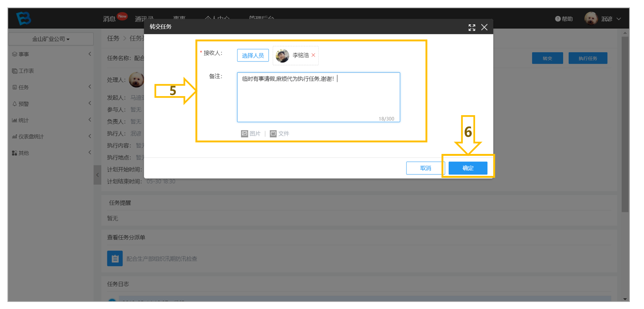The width and height of the screenshot is (644, 309).
Task: Open the 配合生产部组织汛期防汛检查 dispatch form
Action: coord(162,259)
